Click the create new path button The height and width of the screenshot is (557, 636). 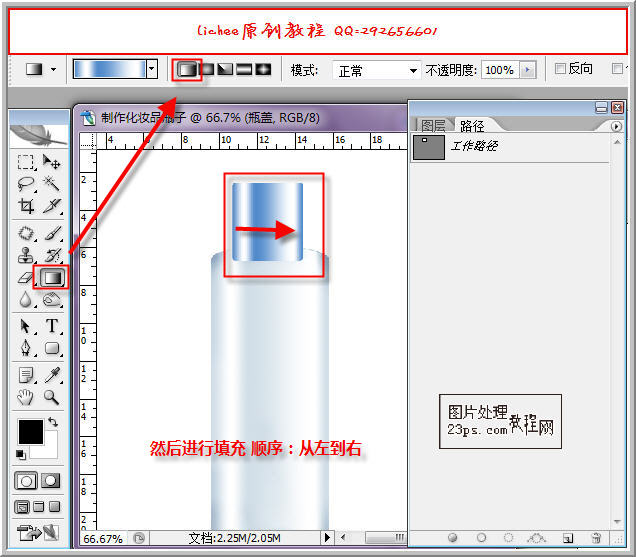click(x=567, y=538)
